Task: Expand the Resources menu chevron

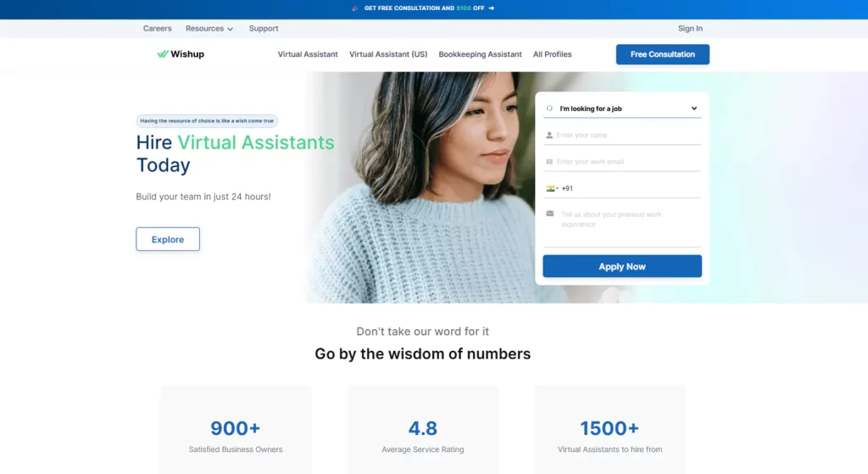Action: point(231,29)
